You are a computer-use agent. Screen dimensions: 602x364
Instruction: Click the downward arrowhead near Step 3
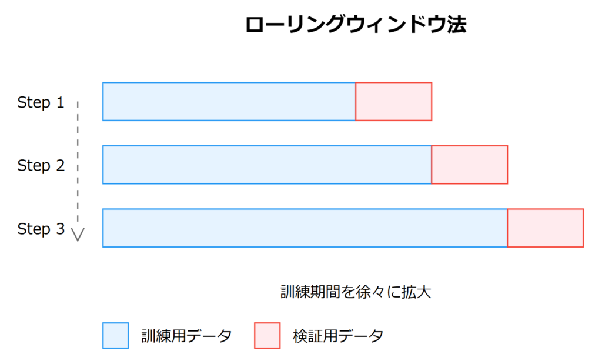[x=78, y=236]
